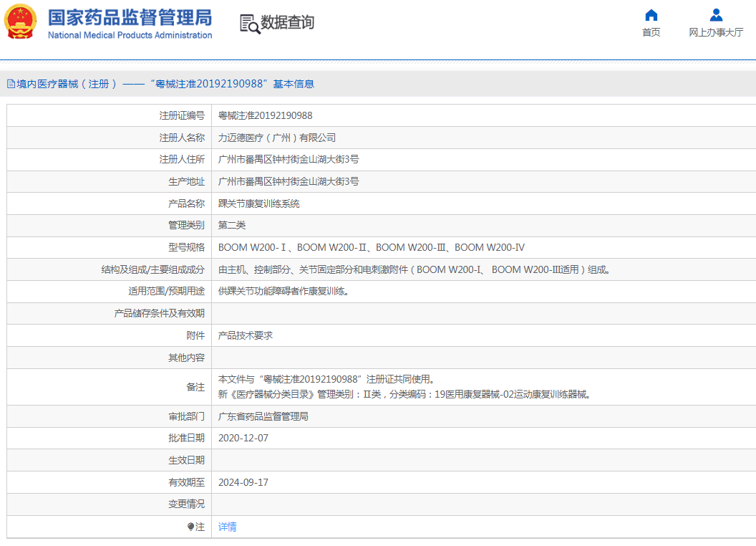Click structure composition text starting 由主机
The height and width of the screenshot is (546, 756).
[415, 270]
